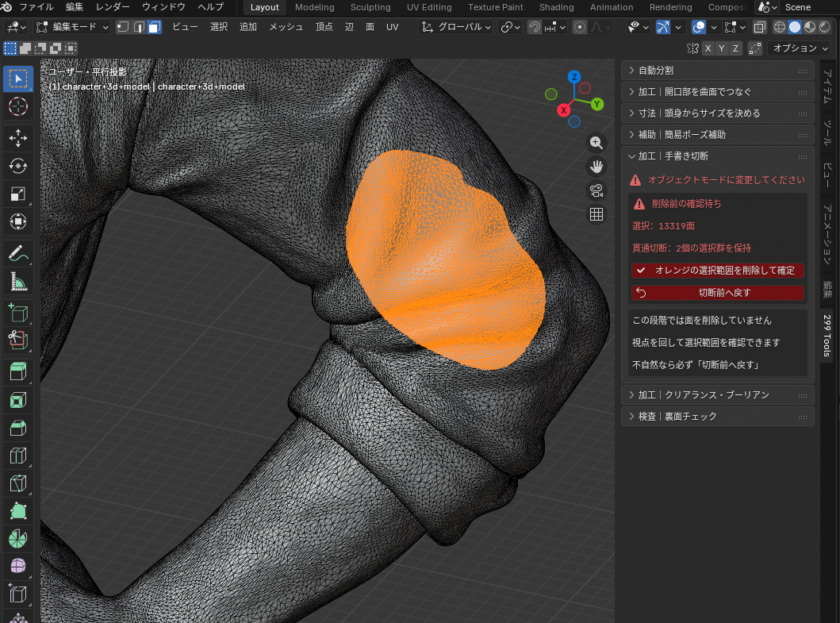The height and width of the screenshot is (623, 840).
Task: Toggle snapping magnet
Action: pos(534,27)
